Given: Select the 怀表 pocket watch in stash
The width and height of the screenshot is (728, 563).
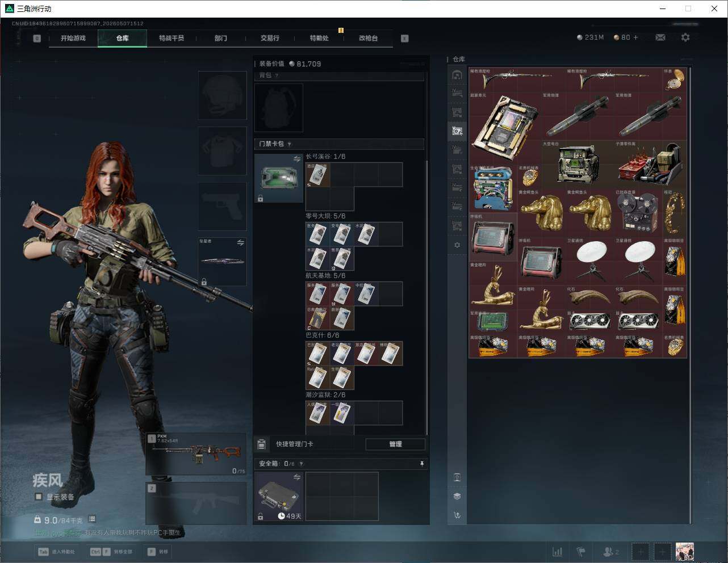Looking at the screenshot, I should (x=675, y=80).
